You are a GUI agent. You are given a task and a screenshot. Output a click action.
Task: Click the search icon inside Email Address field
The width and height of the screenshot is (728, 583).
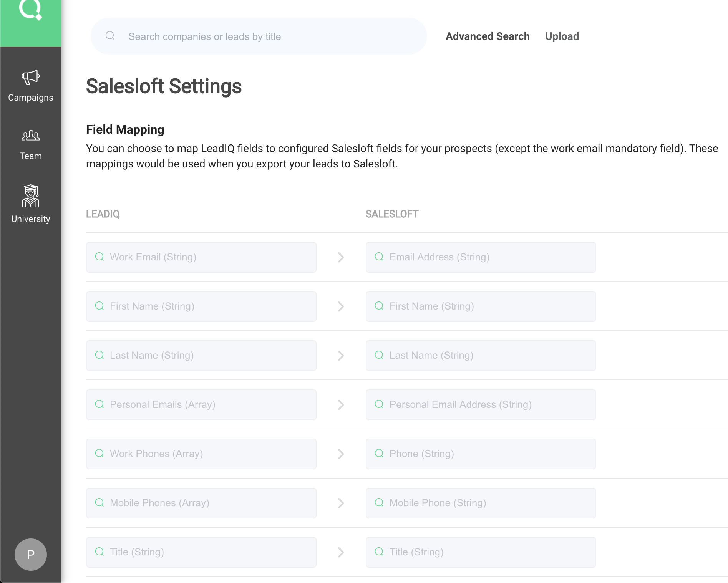tap(379, 257)
